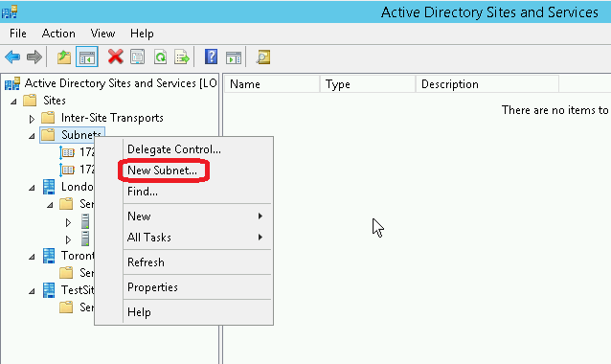Click the red Delete X icon
The width and height of the screenshot is (611, 364).
tap(115, 57)
